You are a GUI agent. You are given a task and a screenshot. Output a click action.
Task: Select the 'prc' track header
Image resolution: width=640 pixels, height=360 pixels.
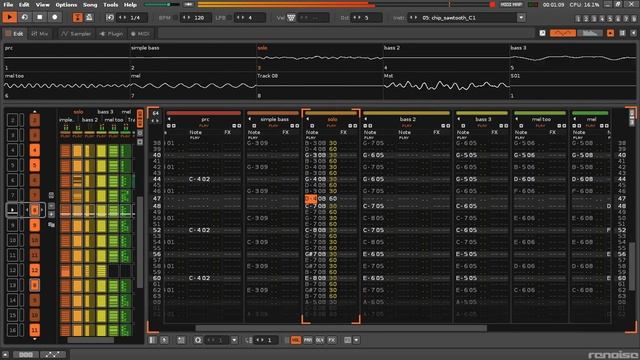click(x=205, y=119)
